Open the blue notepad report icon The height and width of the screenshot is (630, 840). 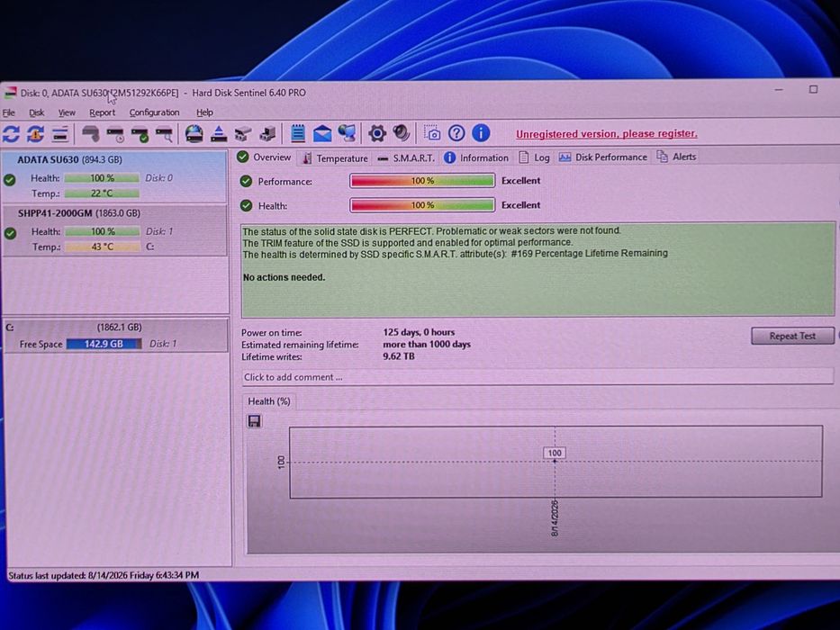[x=298, y=133]
